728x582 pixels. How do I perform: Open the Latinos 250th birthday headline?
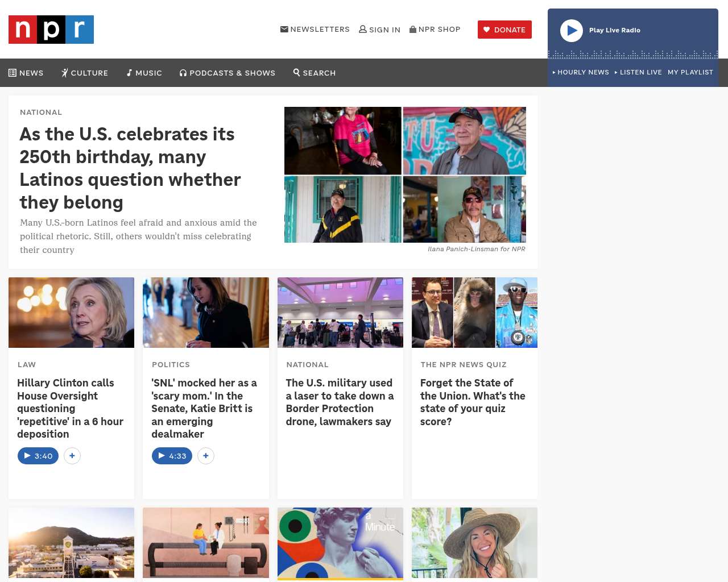point(130,168)
